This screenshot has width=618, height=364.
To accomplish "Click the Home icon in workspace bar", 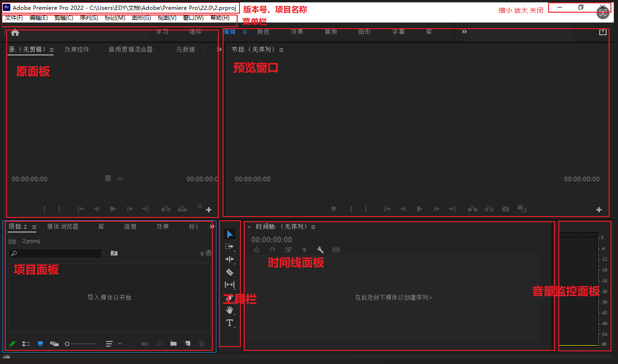I will click(15, 32).
